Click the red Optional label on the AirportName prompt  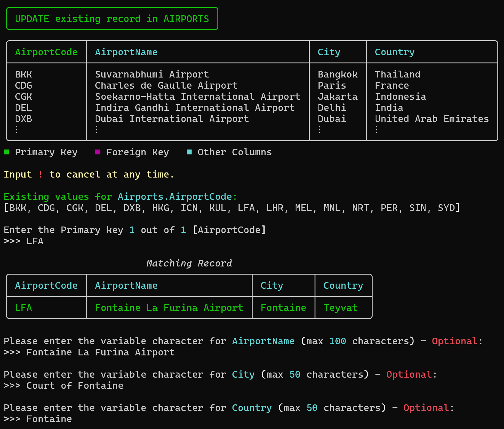point(454,341)
